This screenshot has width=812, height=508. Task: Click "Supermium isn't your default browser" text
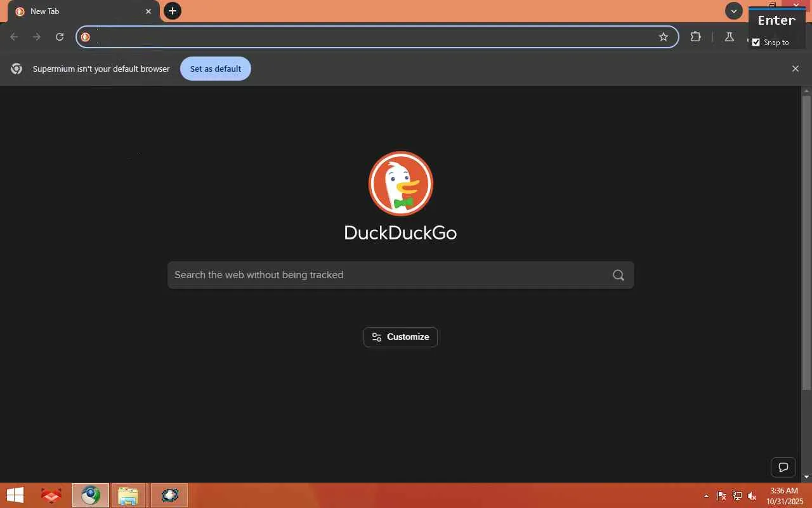coord(101,69)
